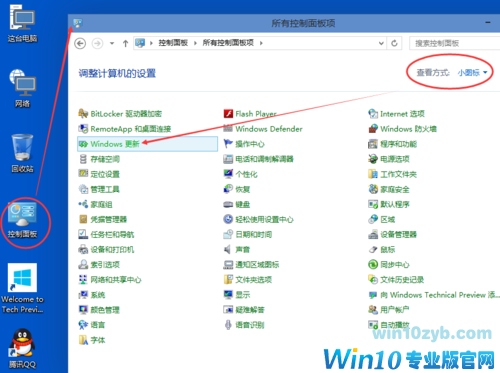Refresh the control panel view

394,43
